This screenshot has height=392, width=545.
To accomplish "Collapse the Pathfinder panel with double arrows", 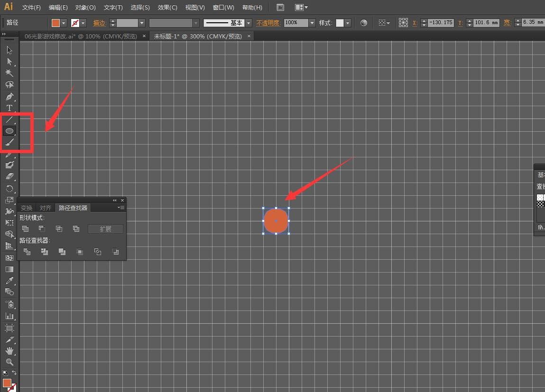I will (115, 201).
